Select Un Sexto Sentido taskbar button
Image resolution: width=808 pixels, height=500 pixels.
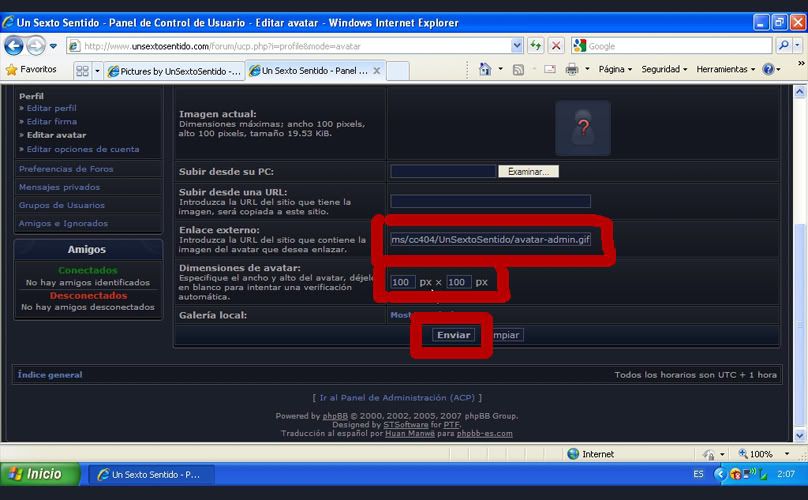point(151,474)
